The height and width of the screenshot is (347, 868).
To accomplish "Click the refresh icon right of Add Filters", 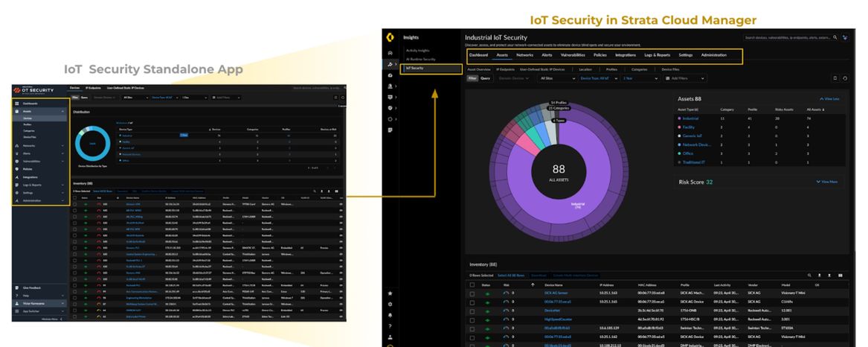I will pos(845,79).
